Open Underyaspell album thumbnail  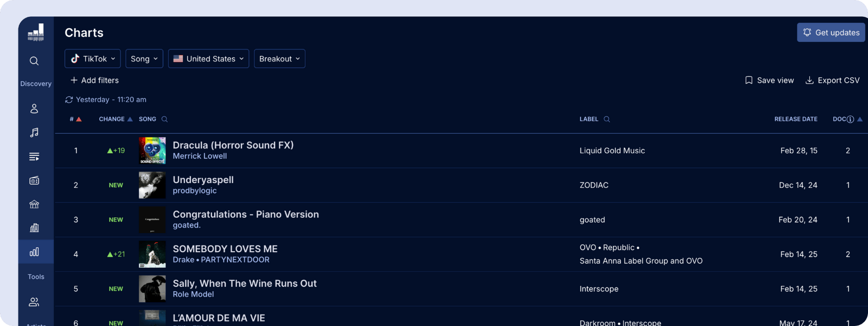point(152,185)
